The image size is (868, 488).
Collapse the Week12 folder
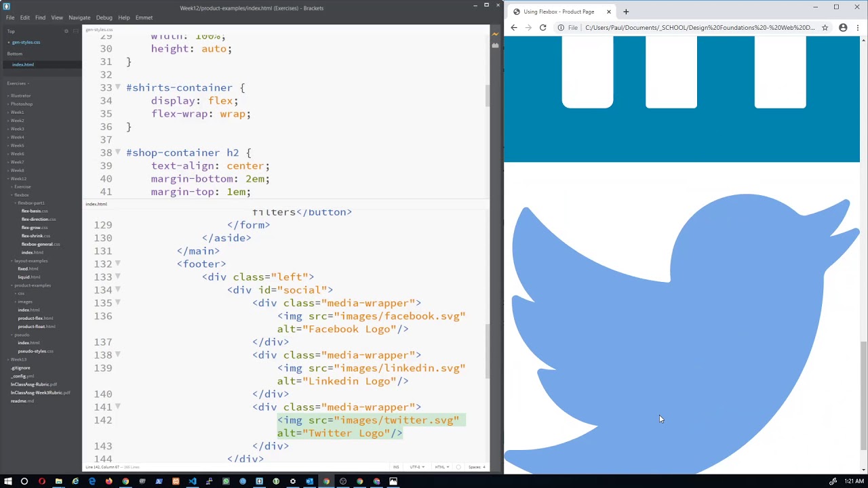18,178
